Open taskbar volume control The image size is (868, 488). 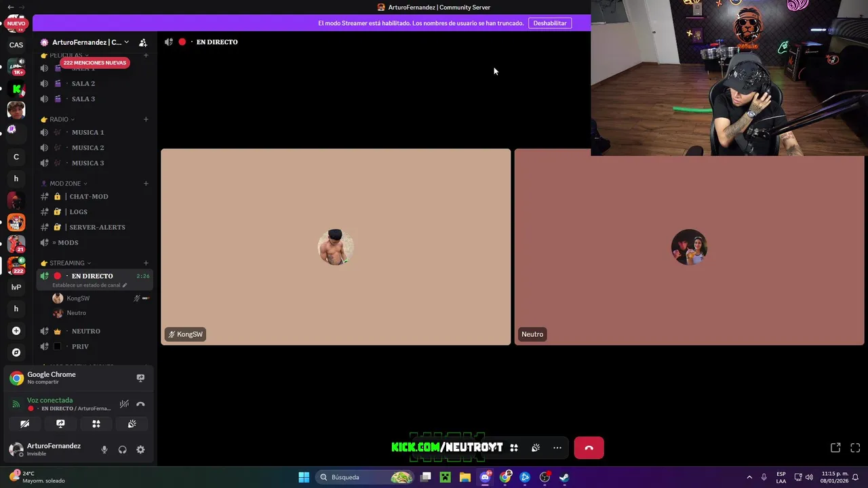809,477
